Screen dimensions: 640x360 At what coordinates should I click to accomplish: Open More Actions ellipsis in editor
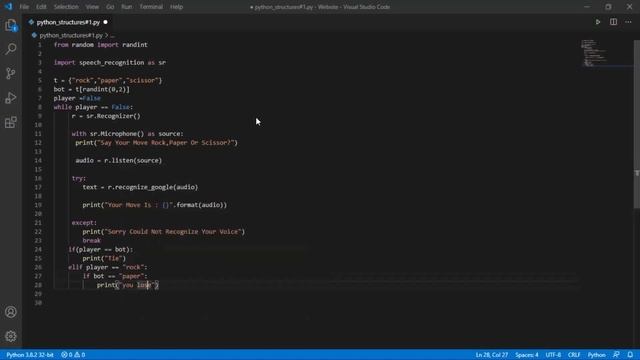coord(629,22)
